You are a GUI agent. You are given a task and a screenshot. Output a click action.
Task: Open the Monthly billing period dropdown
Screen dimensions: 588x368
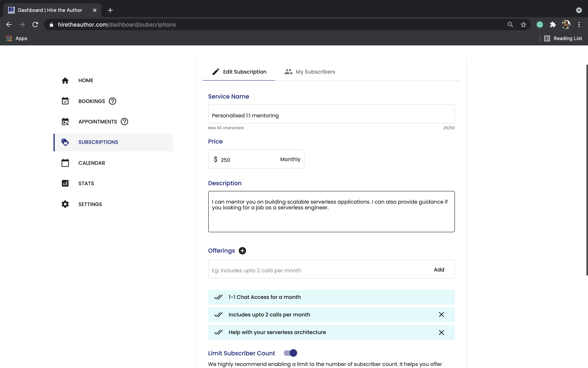click(x=290, y=159)
